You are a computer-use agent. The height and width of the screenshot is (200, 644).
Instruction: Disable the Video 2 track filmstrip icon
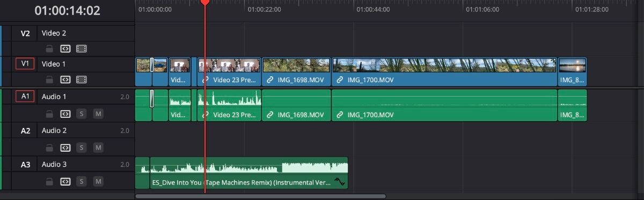point(81,48)
